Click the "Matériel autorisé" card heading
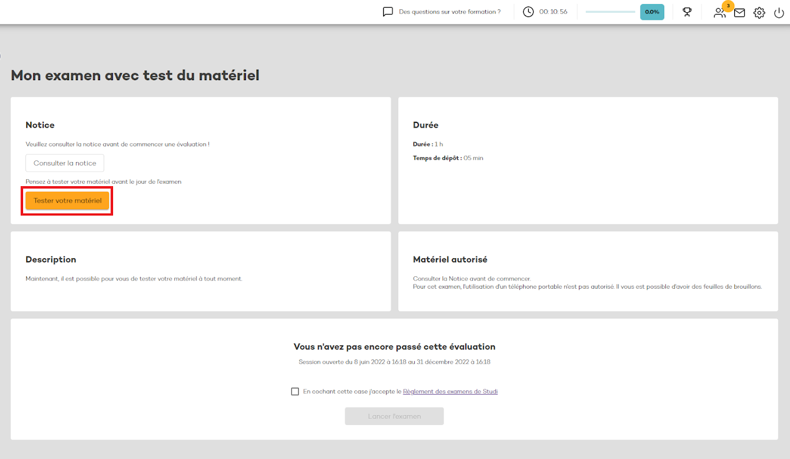 tap(450, 259)
